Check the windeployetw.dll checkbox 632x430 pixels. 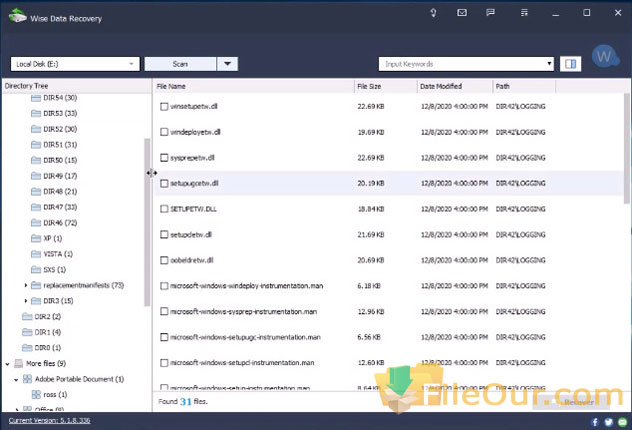pyautogui.click(x=164, y=132)
